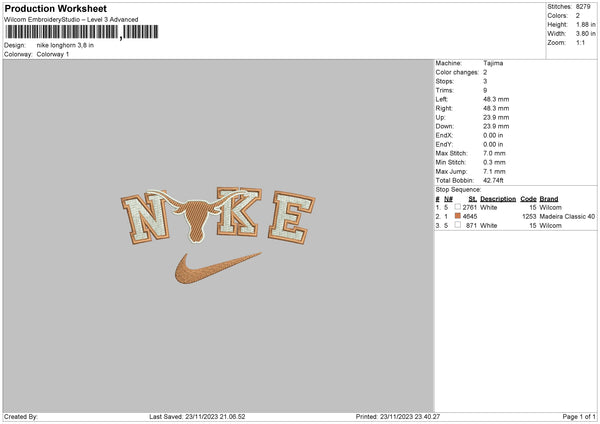600x424 pixels.
Task: Click 'Madeira Classic 40' brand entry
Action: tap(567, 217)
